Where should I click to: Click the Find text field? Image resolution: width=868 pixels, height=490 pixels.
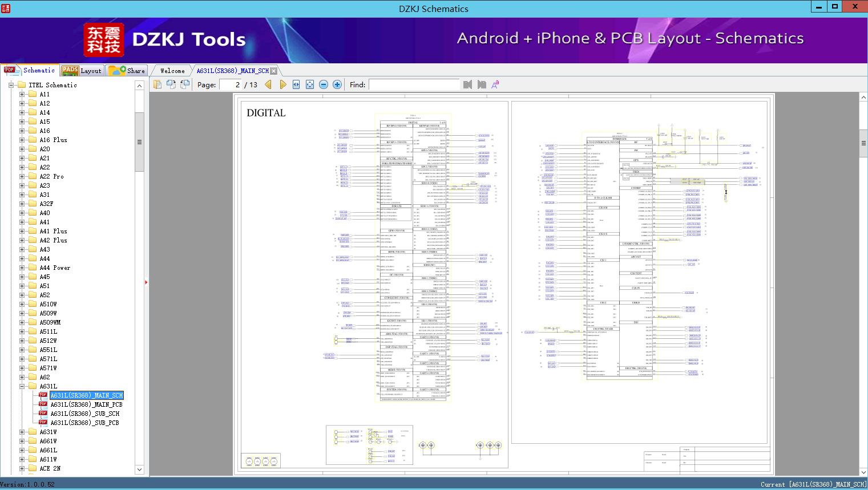[x=414, y=84]
